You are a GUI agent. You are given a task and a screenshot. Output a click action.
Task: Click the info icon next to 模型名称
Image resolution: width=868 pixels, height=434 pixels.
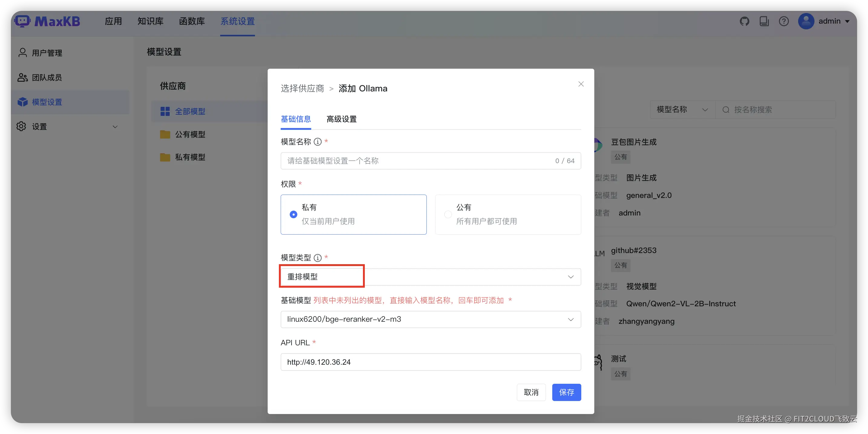[318, 142]
